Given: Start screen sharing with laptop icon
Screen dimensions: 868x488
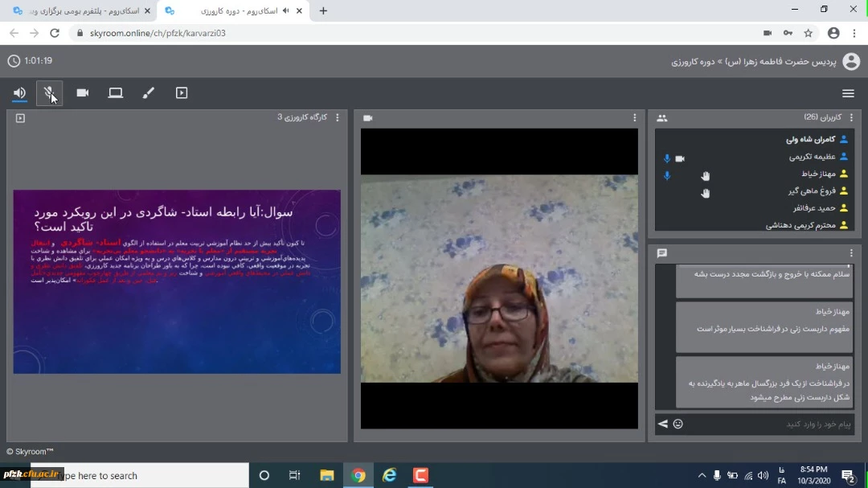Looking at the screenshot, I should click(116, 93).
